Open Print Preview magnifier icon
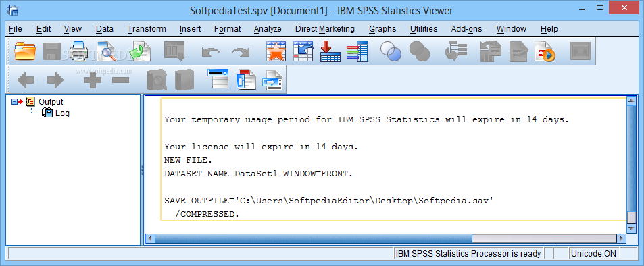This screenshot has height=266, width=644. tap(107, 51)
